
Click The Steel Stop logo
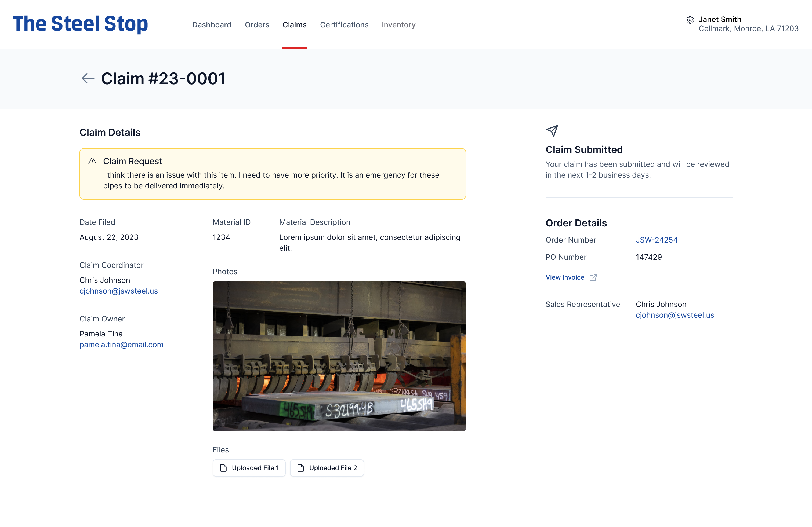[81, 24]
